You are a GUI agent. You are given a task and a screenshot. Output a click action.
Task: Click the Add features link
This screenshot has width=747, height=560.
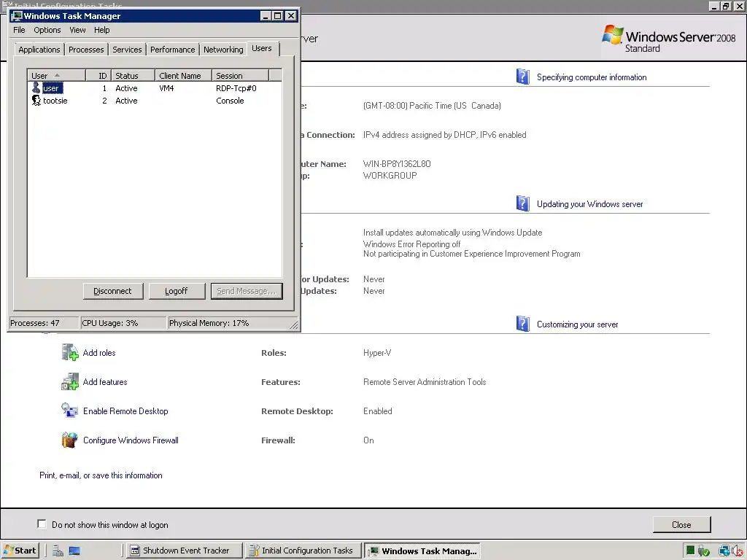(105, 382)
